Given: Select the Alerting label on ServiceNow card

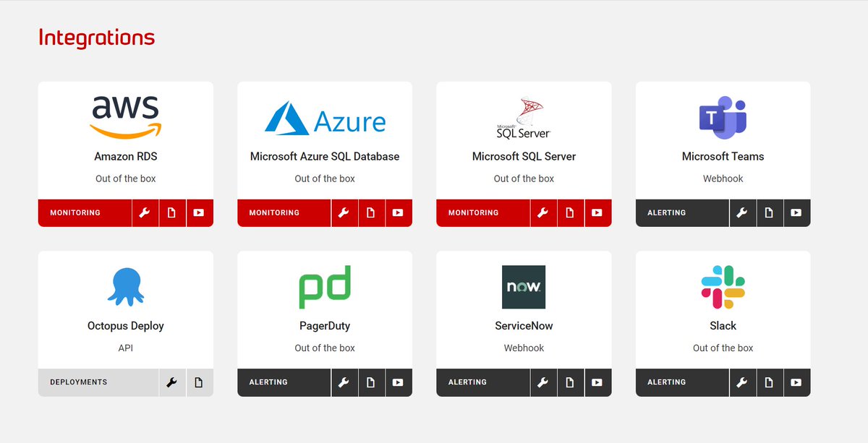Looking at the screenshot, I should tap(467, 382).
